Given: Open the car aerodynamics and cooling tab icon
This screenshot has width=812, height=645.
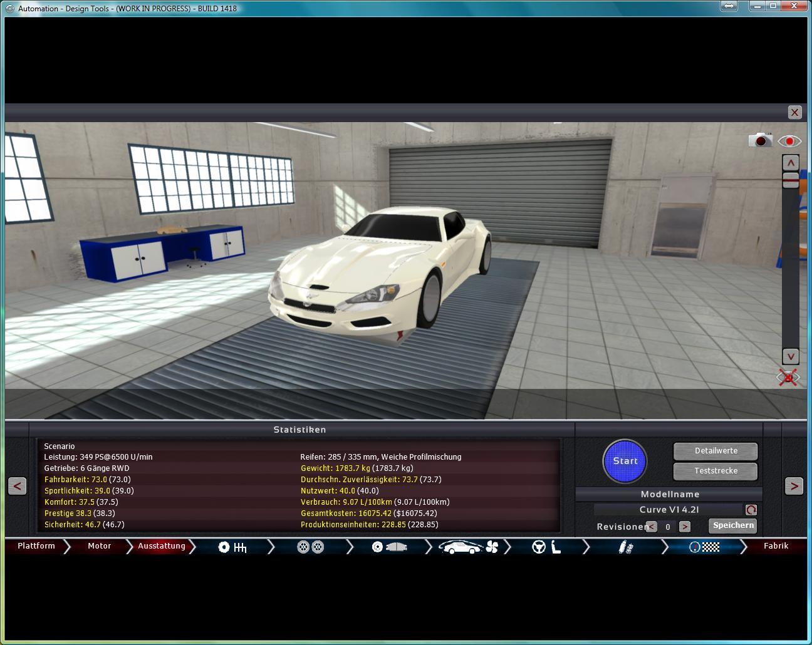Looking at the screenshot, I should pos(467,547).
